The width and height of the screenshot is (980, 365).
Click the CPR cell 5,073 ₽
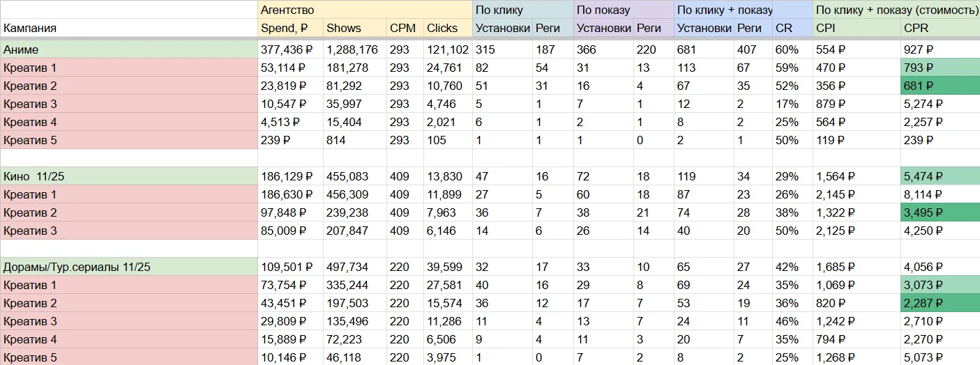pyautogui.click(x=940, y=357)
